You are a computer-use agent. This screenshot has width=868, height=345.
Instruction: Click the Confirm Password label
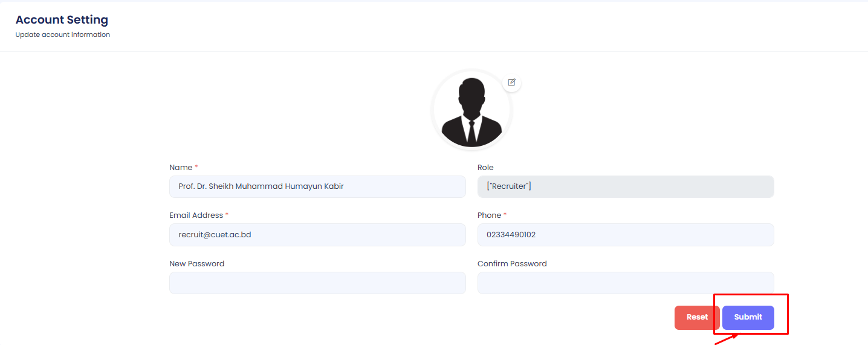[511, 264]
